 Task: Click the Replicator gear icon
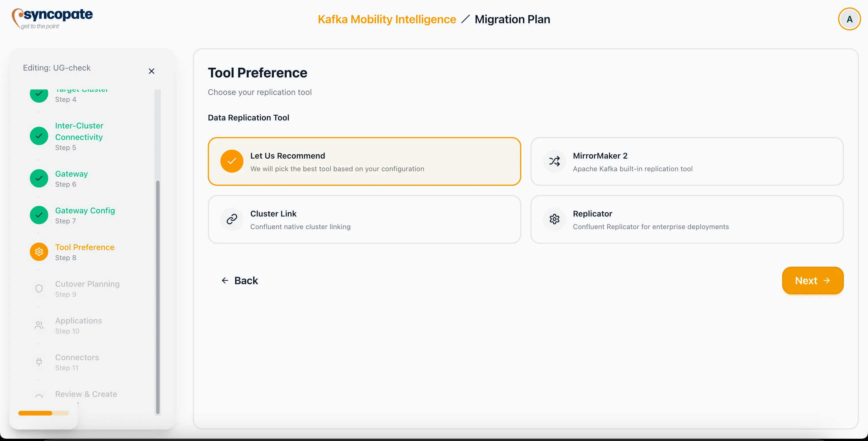pos(554,219)
